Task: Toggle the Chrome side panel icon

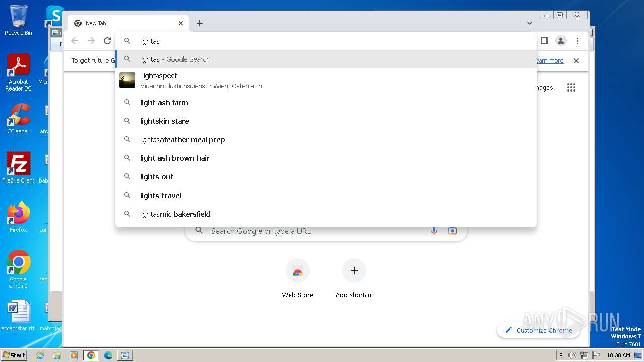Action: point(545,41)
